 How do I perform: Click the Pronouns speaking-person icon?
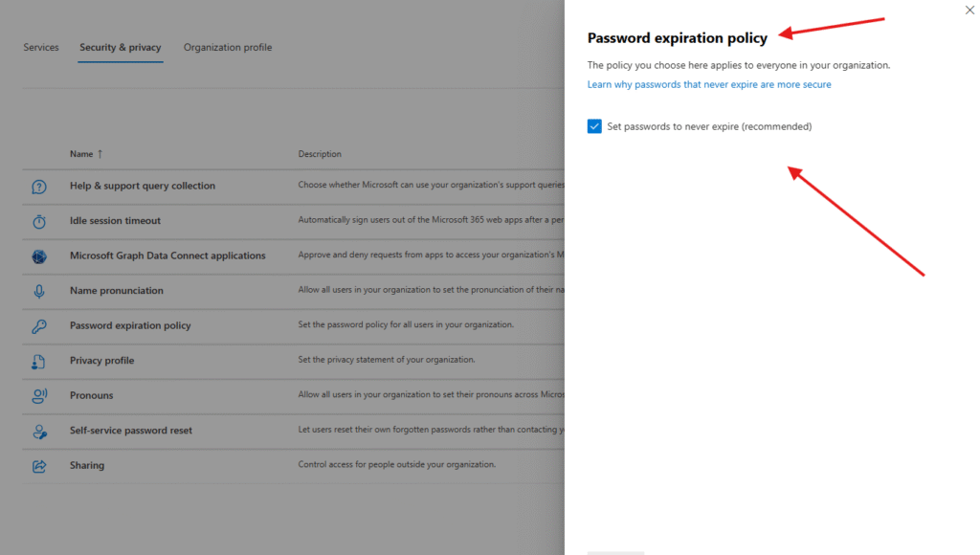39,396
